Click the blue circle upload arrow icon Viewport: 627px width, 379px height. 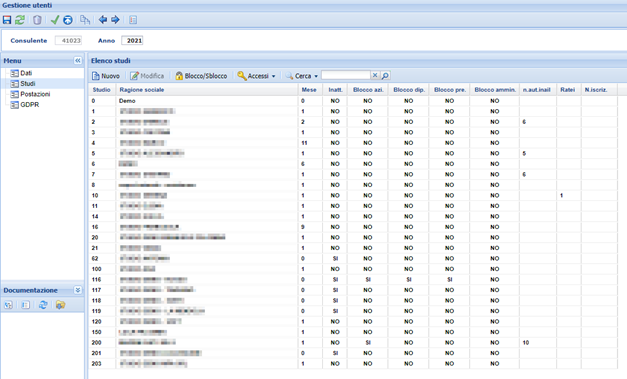(68, 20)
